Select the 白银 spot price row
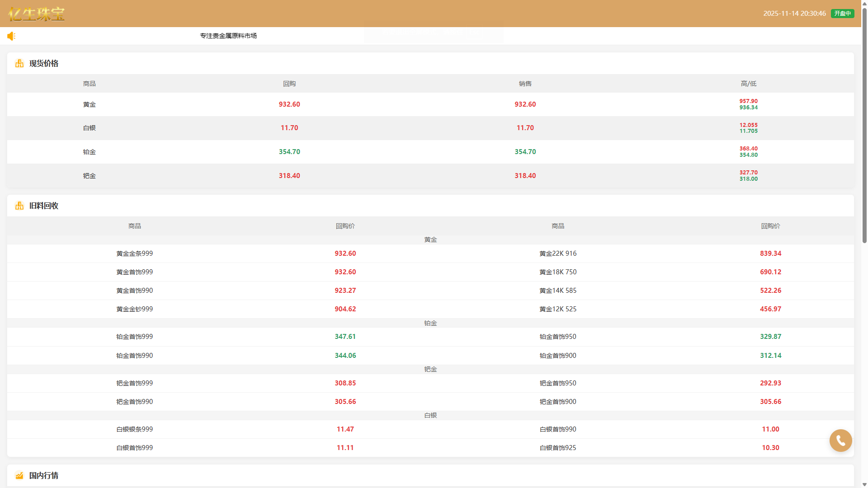 [x=89, y=128]
